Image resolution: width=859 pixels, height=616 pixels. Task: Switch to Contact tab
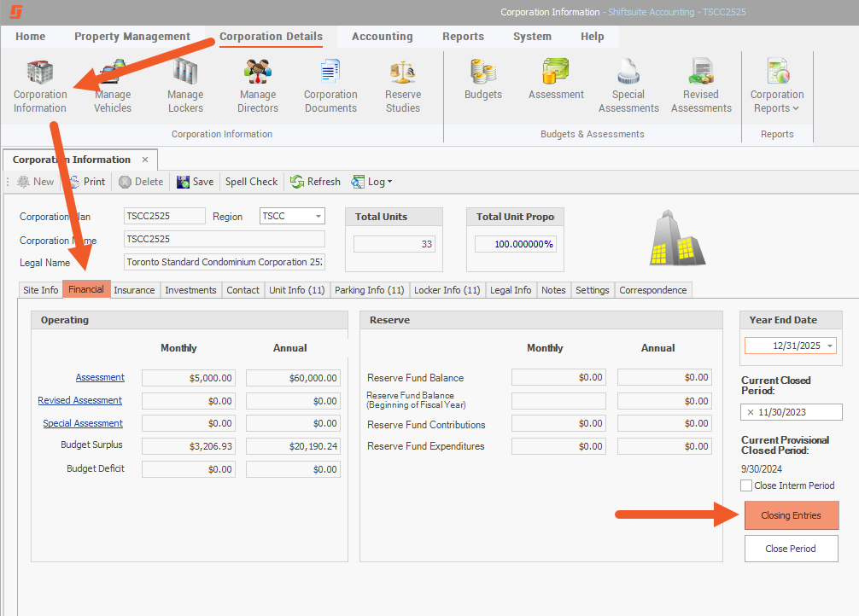click(x=243, y=290)
